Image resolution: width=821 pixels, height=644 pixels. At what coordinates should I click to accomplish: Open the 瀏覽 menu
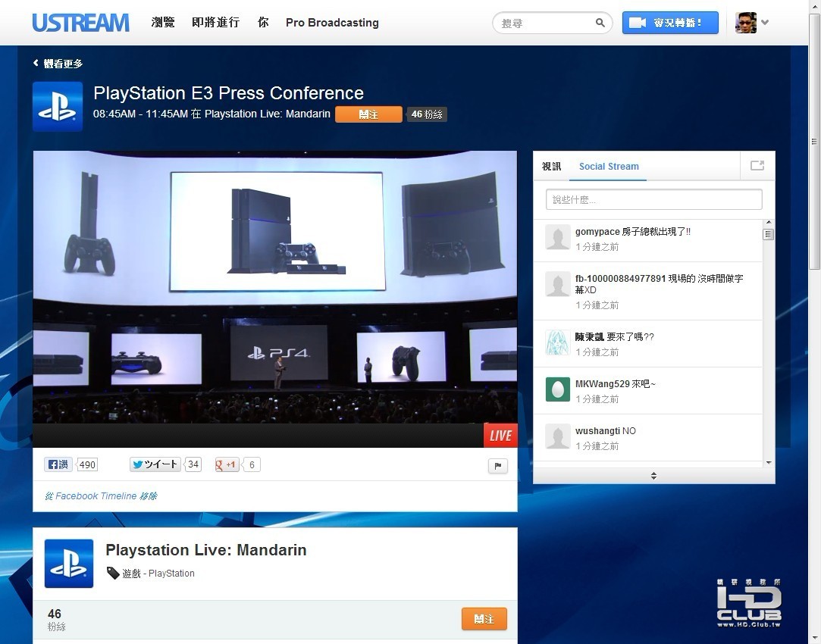click(x=163, y=23)
